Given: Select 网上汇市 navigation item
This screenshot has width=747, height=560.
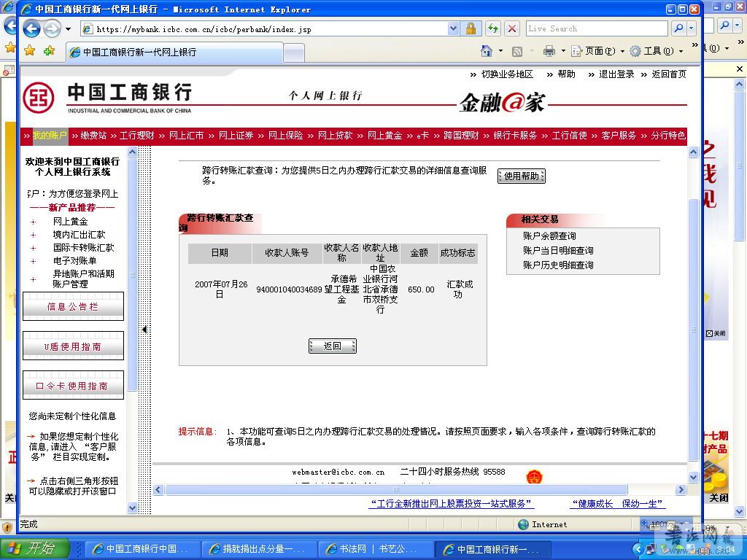Looking at the screenshot, I should click(186, 136).
